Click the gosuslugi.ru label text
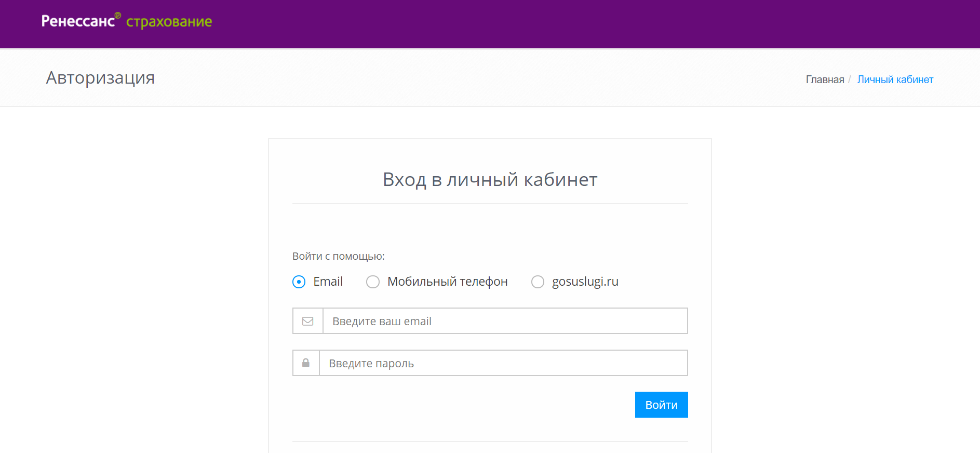 pos(585,282)
